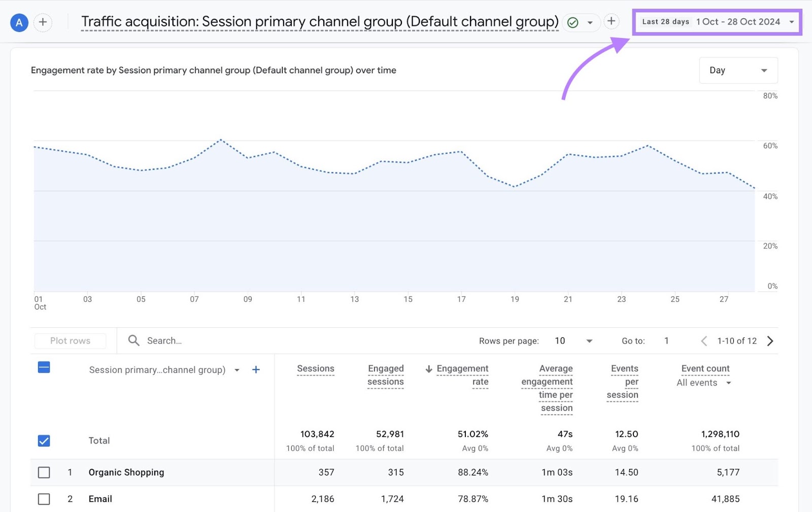This screenshot has width=812, height=512.
Task: Check the Organic Shopping row checkbox
Action: pyautogui.click(x=44, y=472)
